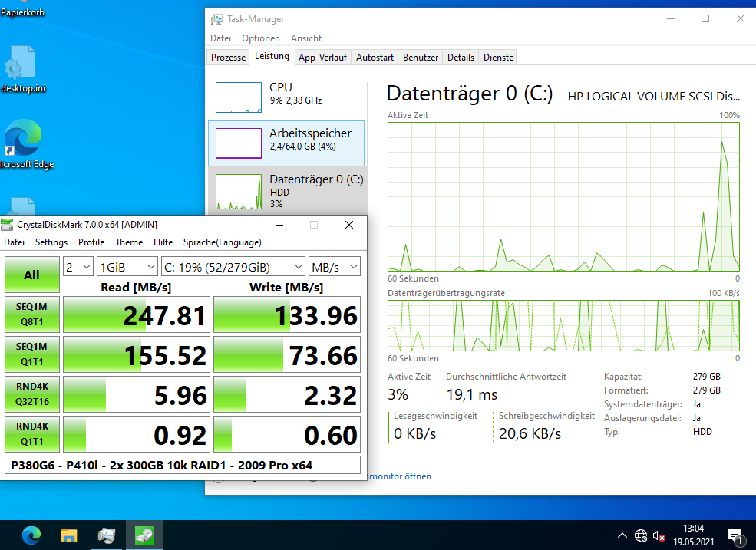Run SEQ1M Q1T1 test
Viewport: 756px width, 550px height.
pos(31,354)
